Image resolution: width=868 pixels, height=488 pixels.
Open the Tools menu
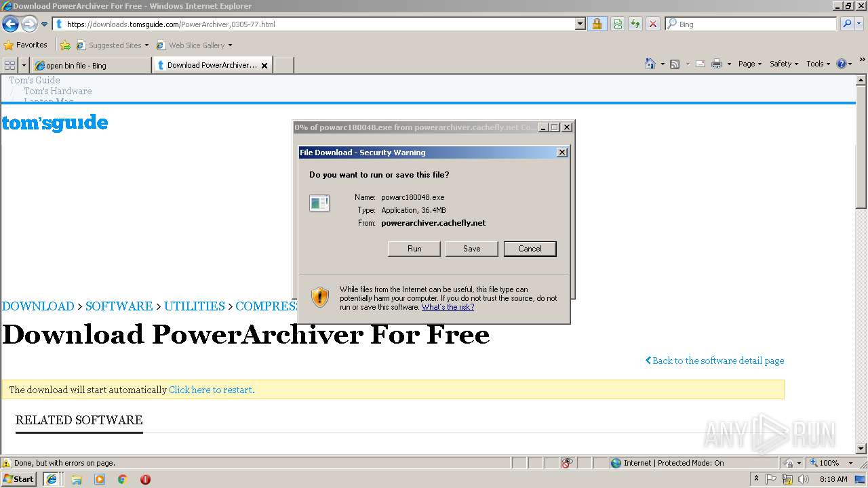click(818, 64)
